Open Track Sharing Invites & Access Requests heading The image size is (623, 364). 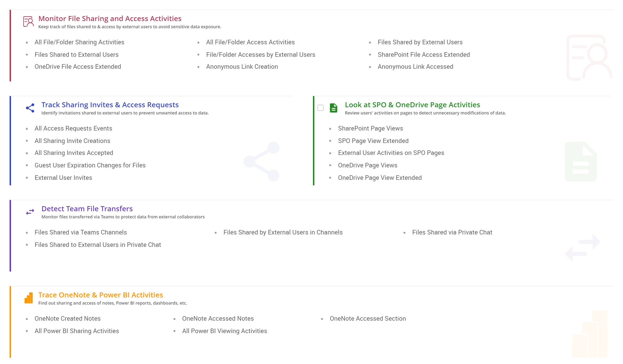110,105
